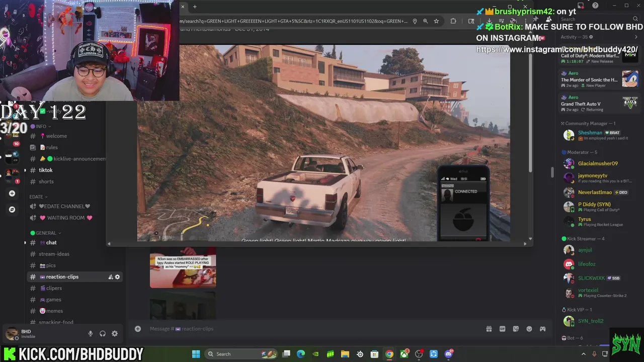Click Windows taskbar Search box
The image size is (644, 362).
point(242,354)
